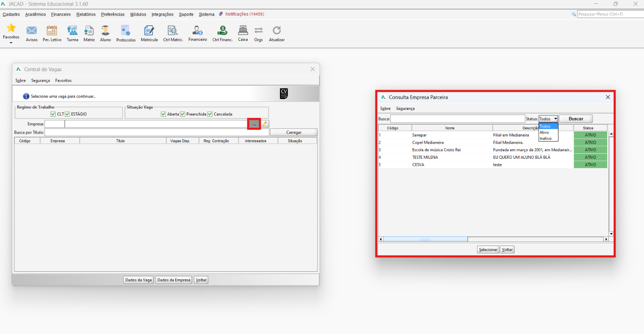Screen dimensions: 644x334
Task: Click the Dados da Vaga button
Action: [139, 280]
